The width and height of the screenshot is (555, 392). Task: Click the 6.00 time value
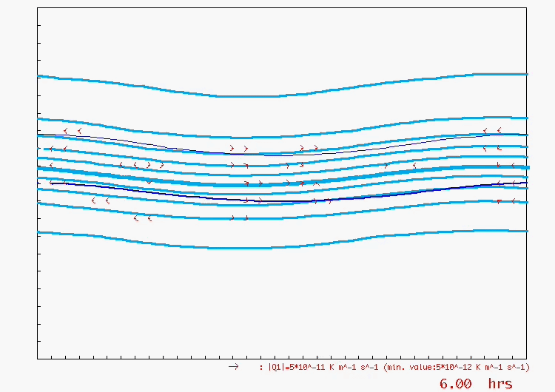click(455, 383)
